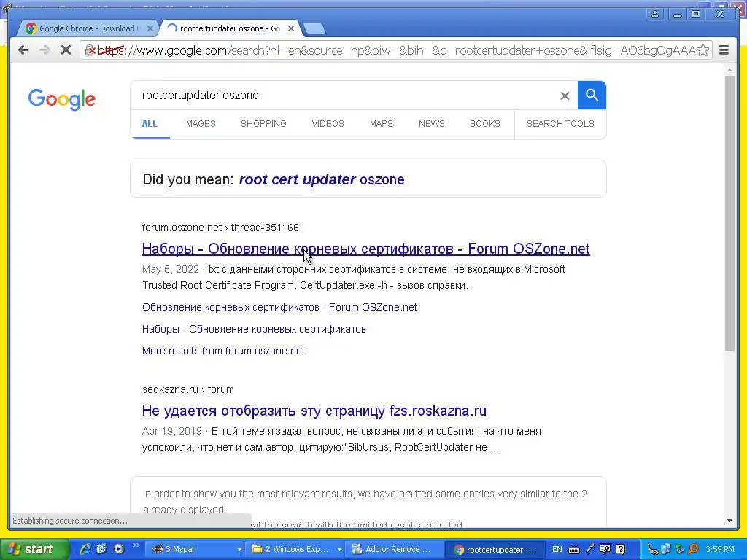Run search with blue magnifier button

pyautogui.click(x=592, y=96)
